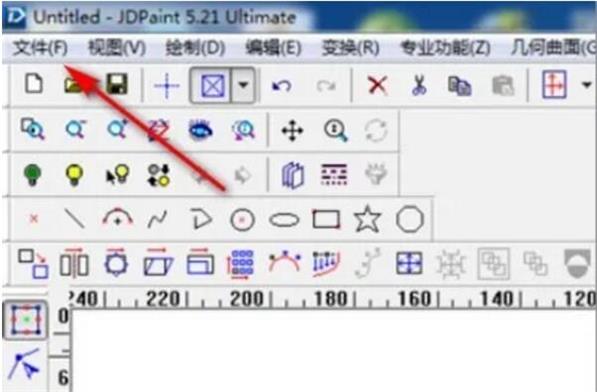The image size is (597, 392).
Task: Toggle the blue eye view icon
Action: point(201,131)
